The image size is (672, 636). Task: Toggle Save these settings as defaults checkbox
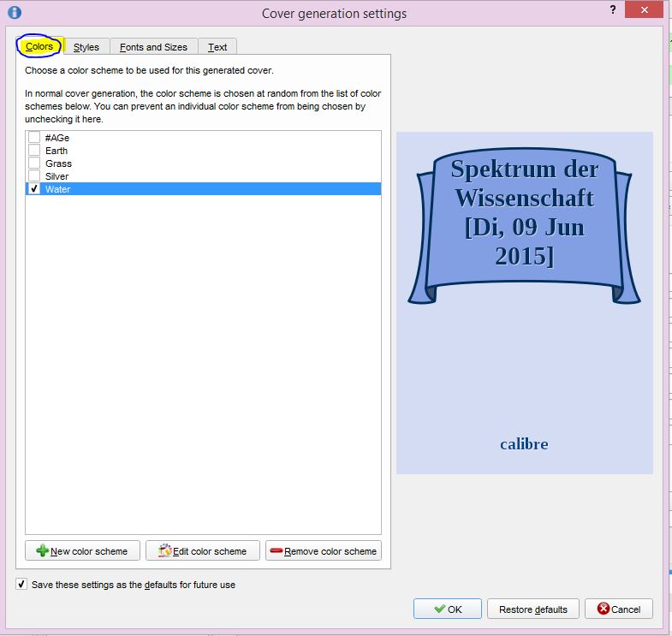pos(21,584)
